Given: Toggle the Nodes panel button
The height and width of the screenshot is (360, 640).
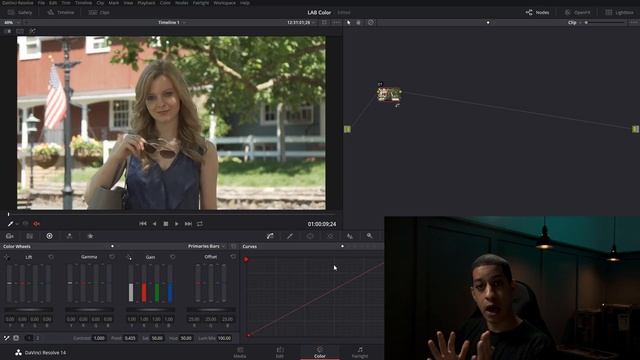Looking at the screenshot, I should [538, 12].
